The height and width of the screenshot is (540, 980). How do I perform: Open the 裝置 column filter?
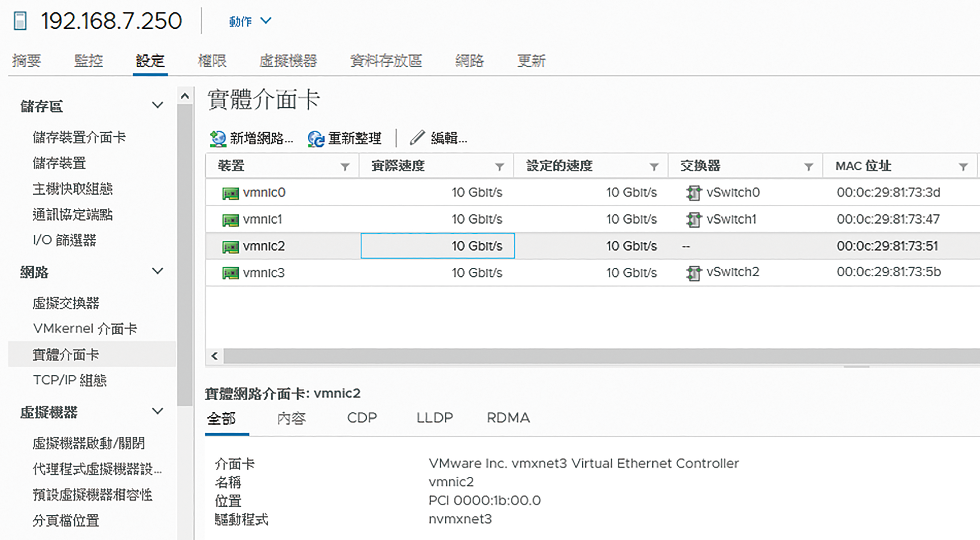coord(345,166)
